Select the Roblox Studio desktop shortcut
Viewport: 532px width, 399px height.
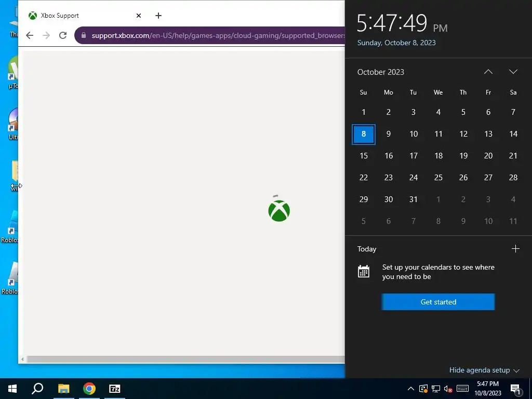9,227
